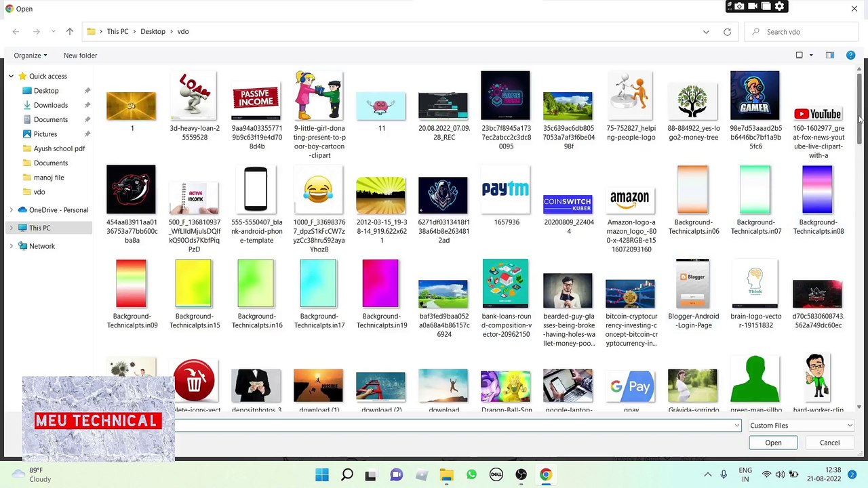The width and height of the screenshot is (868, 488).
Task: Show the preview pane
Action: coord(829,56)
